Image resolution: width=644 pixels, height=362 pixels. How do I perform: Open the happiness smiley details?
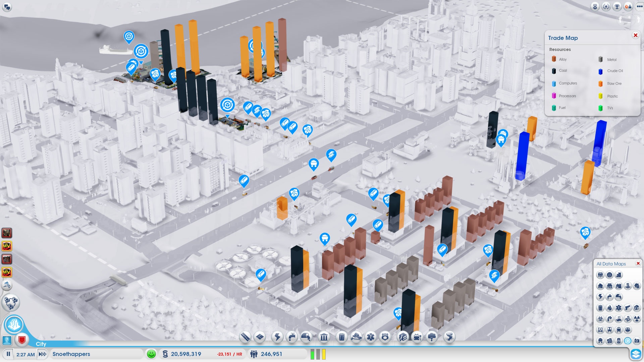(x=152, y=354)
